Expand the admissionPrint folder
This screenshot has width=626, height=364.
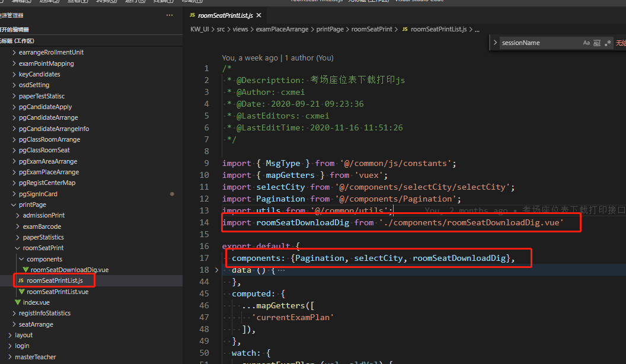pos(43,216)
